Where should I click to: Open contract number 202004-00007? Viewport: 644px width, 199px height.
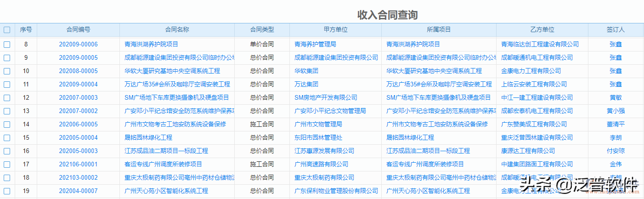point(78,191)
